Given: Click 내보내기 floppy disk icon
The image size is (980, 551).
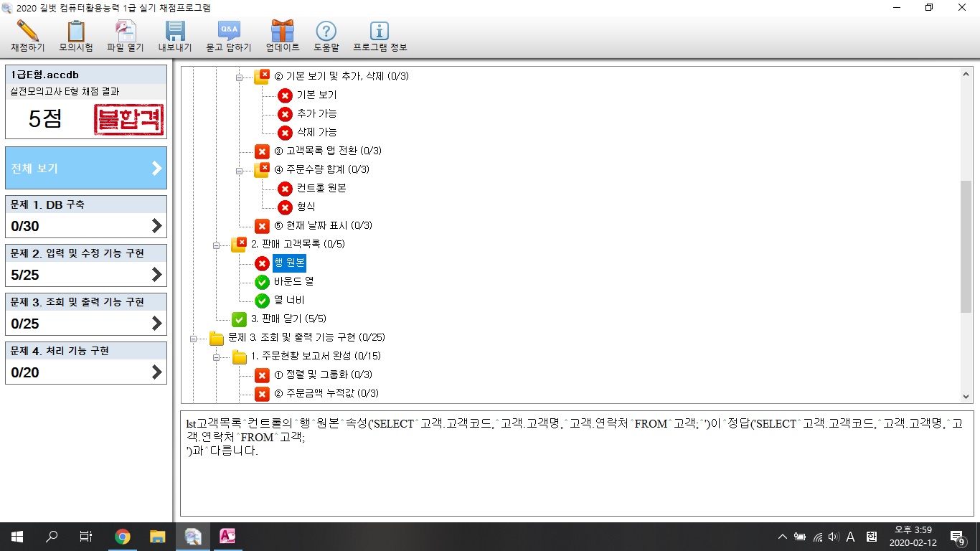Looking at the screenshot, I should click(x=175, y=32).
